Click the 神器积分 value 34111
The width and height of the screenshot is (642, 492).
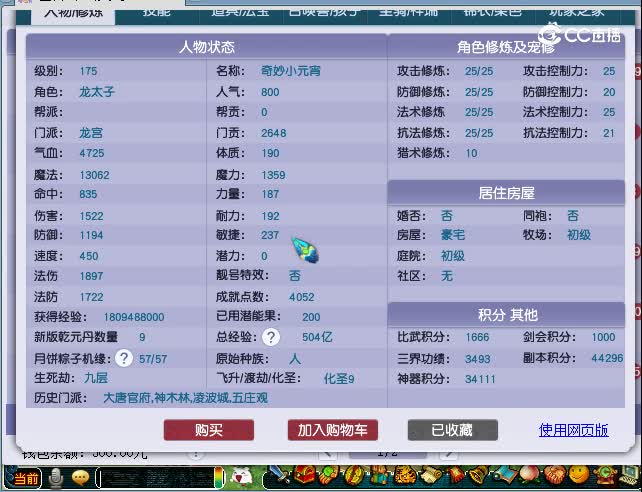tap(480, 379)
